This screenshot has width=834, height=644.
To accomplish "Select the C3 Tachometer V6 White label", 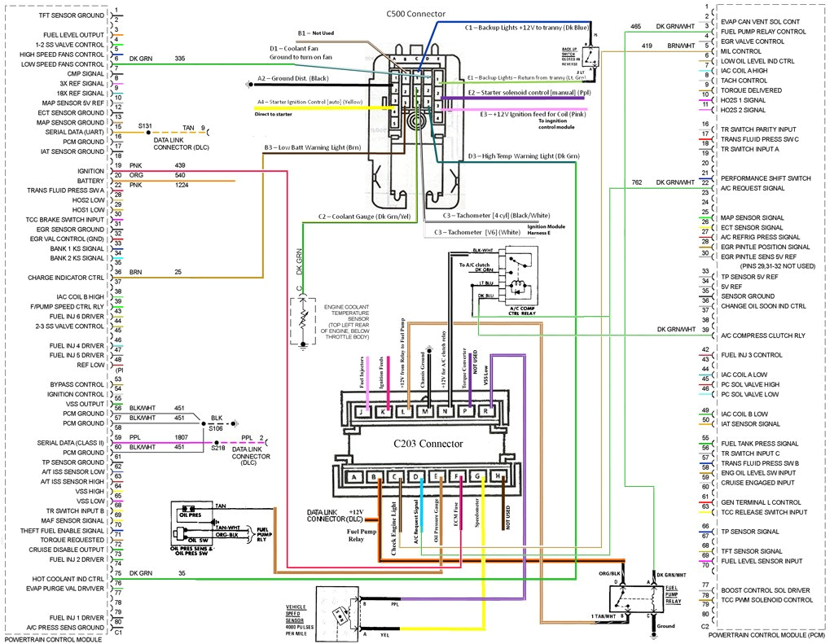I will 475,232.
